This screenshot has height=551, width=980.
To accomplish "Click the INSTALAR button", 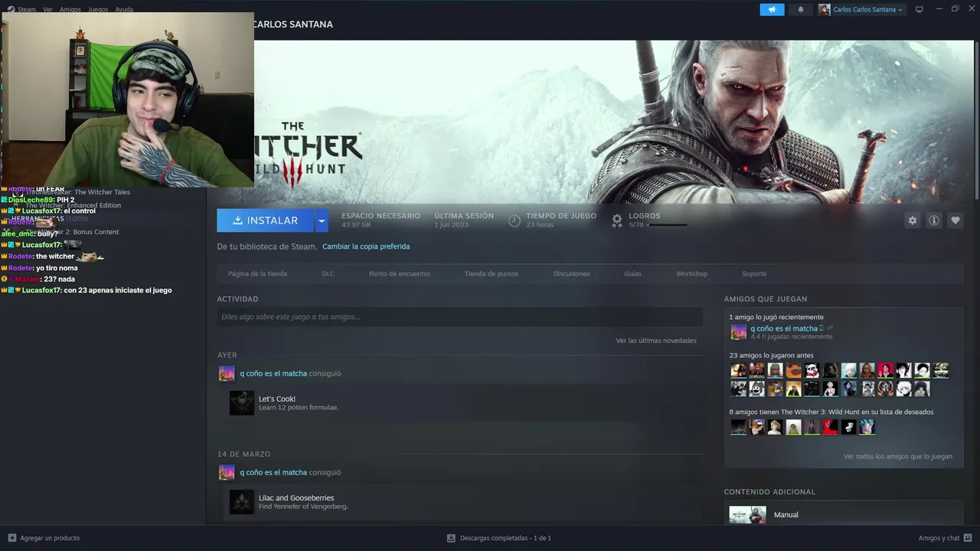I will tap(266, 220).
